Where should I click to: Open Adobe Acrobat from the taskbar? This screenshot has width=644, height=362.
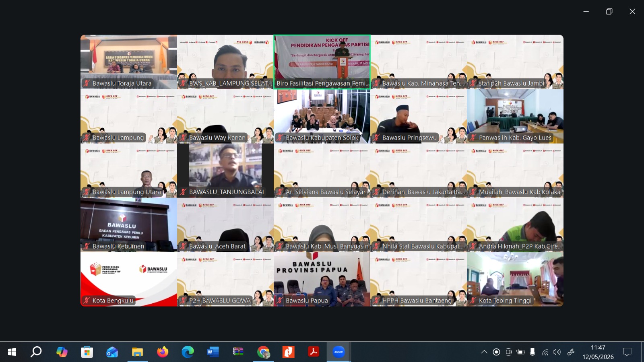314,352
